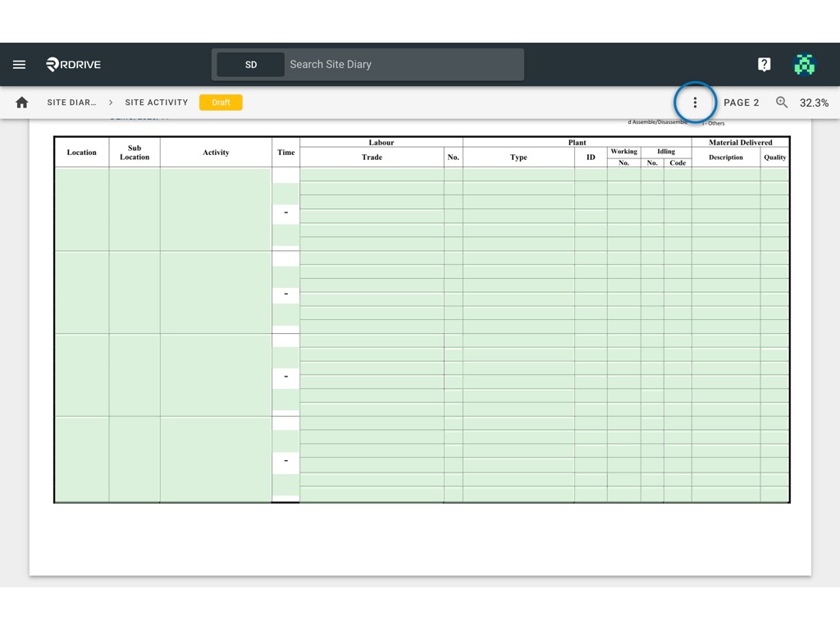Select the SITE ACTIVITY breadcrumb

(157, 103)
